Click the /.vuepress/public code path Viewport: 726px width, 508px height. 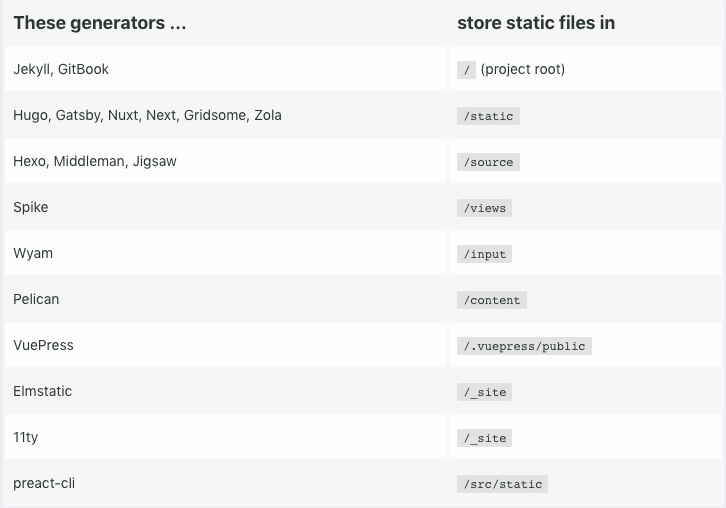pos(524,346)
